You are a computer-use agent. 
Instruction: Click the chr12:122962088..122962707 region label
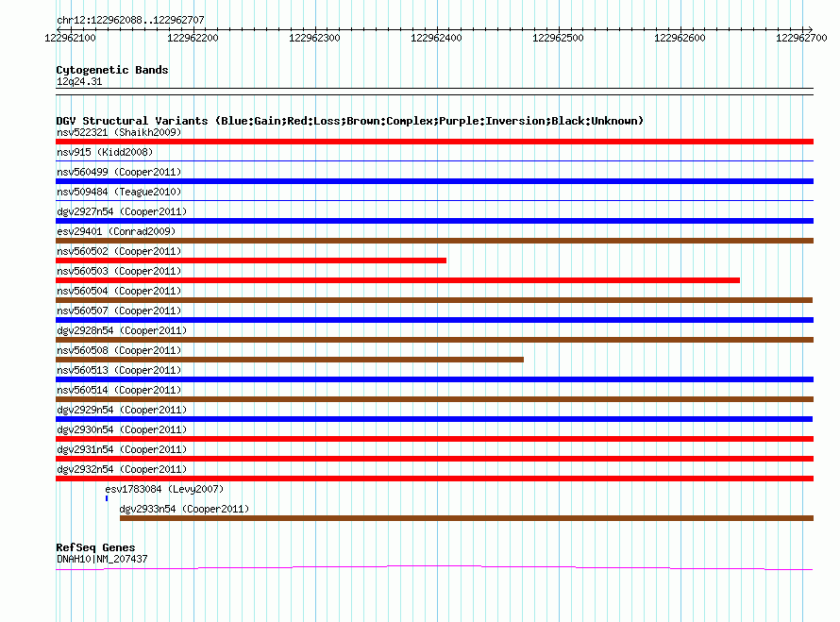click(130, 20)
